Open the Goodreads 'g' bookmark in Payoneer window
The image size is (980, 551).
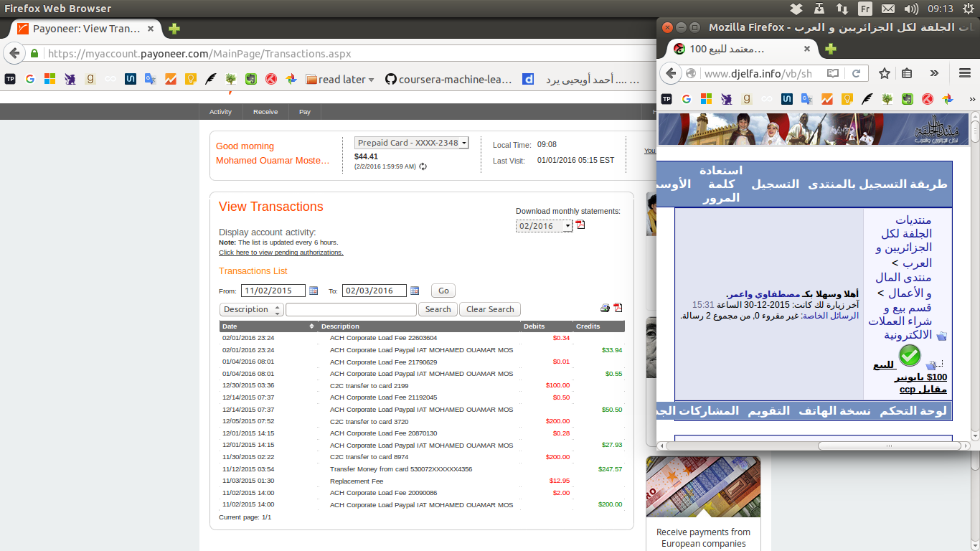point(90,80)
